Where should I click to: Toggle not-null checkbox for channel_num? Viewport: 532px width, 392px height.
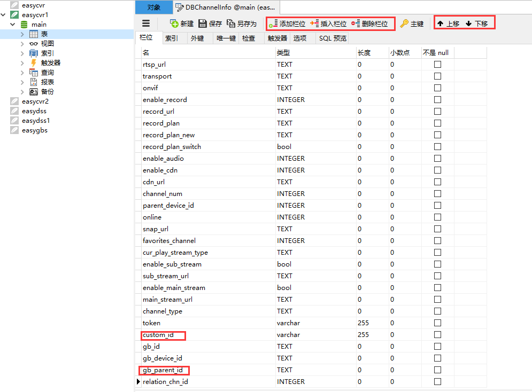coord(438,193)
